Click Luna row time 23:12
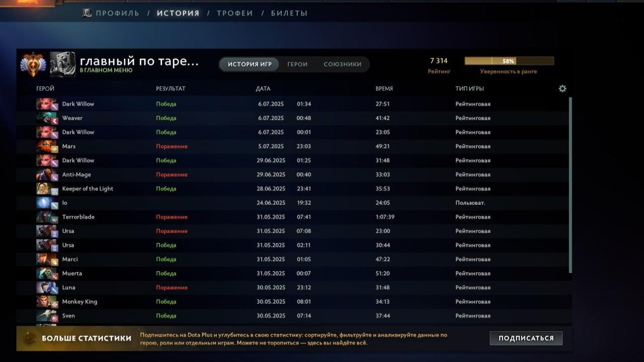644x362 pixels. [304, 287]
